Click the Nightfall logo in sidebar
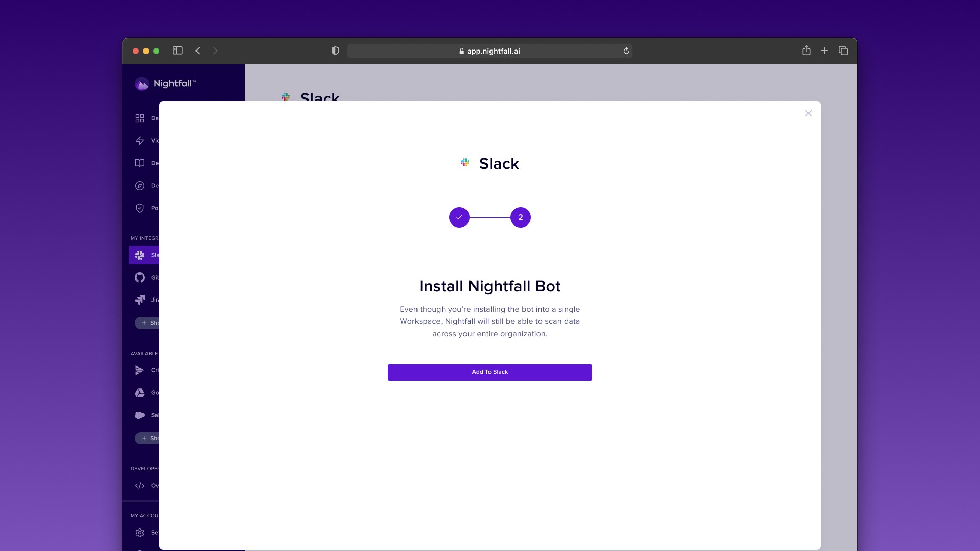 tap(165, 84)
